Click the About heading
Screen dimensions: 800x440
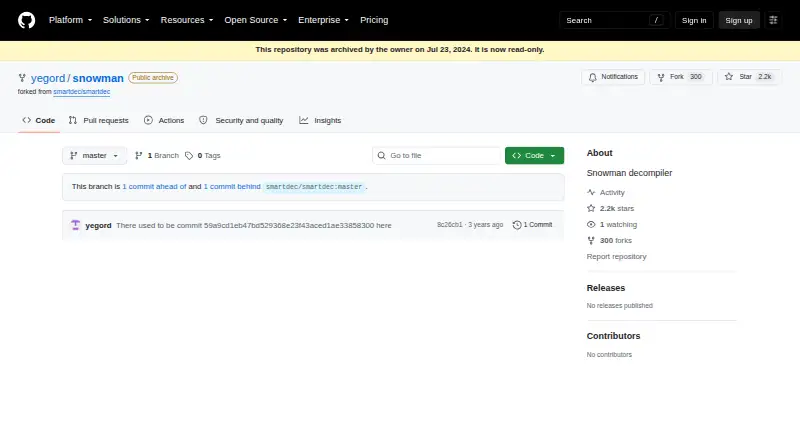(599, 153)
